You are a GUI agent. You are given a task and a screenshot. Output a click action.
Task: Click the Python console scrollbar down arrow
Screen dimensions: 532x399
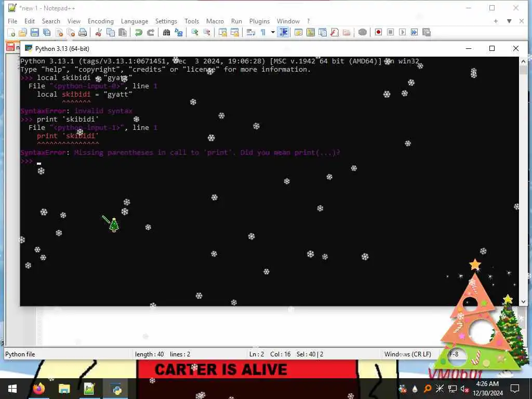pyautogui.click(x=523, y=301)
